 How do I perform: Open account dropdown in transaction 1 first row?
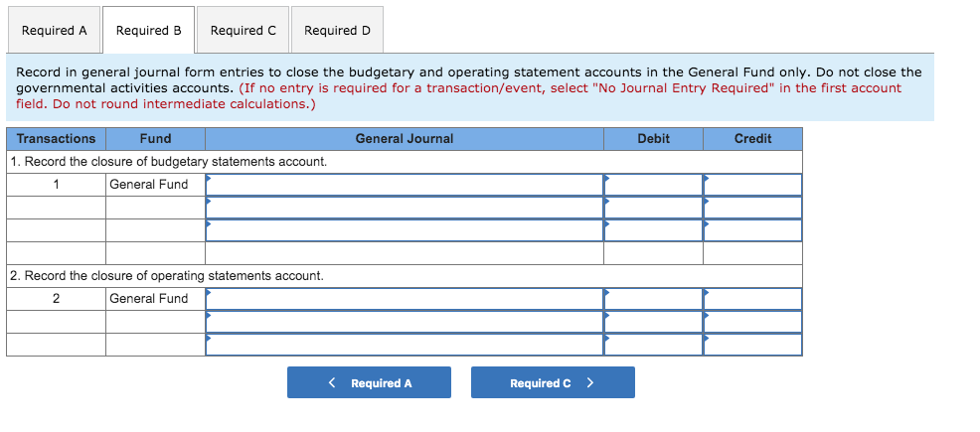[405, 185]
